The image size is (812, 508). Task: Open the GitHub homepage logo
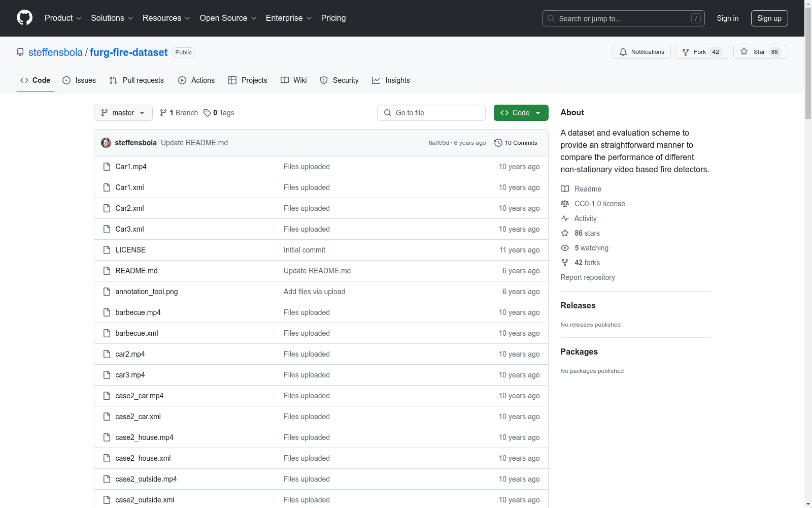click(24, 18)
